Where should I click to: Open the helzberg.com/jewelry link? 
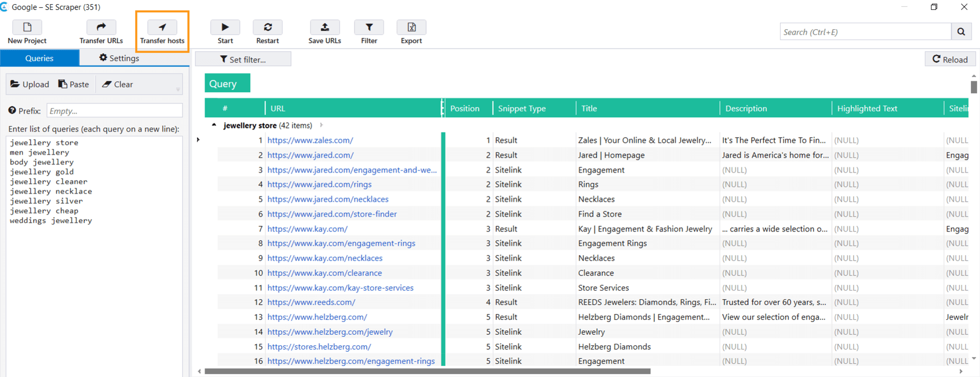click(330, 332)
